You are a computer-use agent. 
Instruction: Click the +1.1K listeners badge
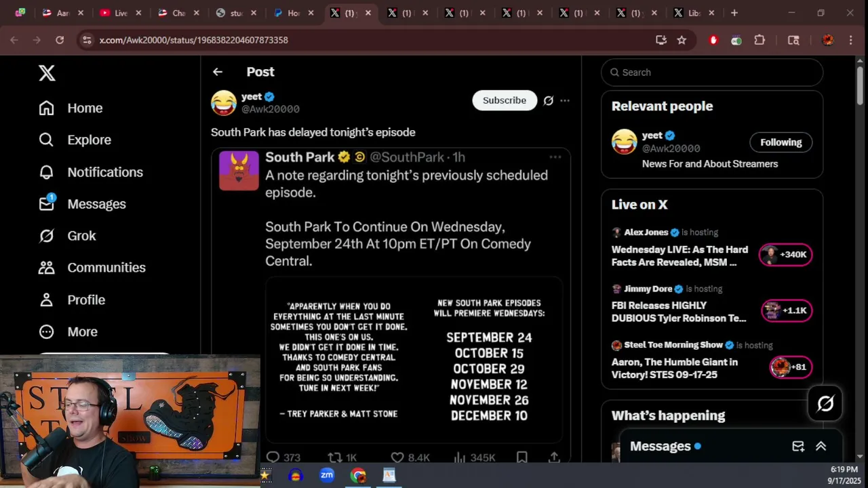point(787,310)
